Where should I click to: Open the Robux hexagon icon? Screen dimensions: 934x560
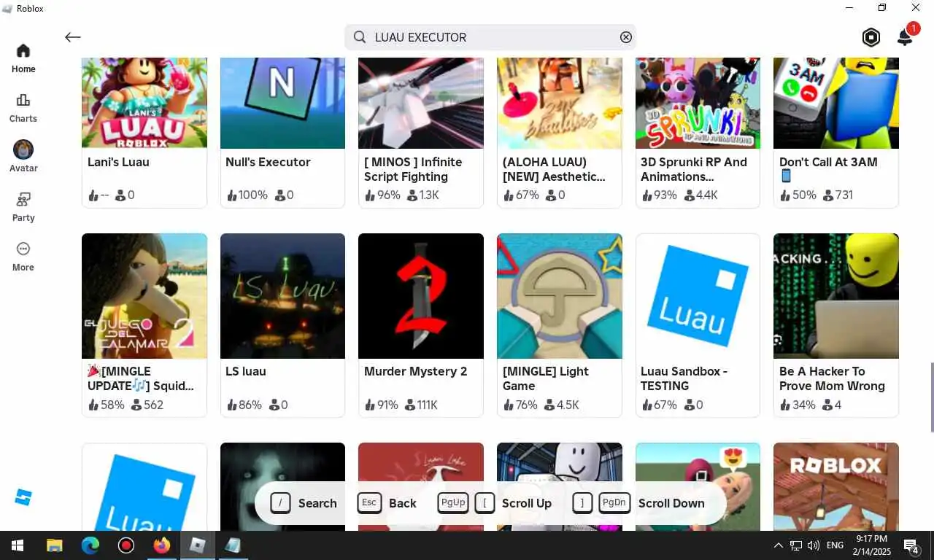click(x=871, y=37)
